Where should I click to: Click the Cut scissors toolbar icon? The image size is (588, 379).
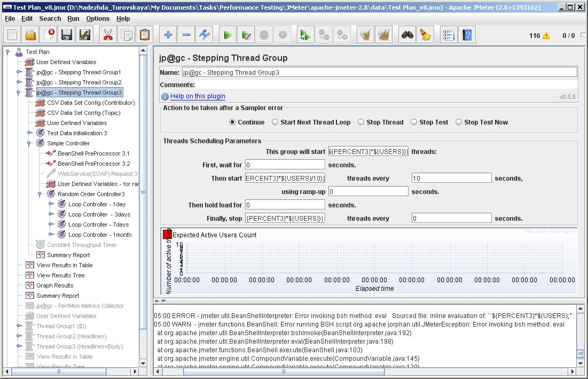coord(108,35)
